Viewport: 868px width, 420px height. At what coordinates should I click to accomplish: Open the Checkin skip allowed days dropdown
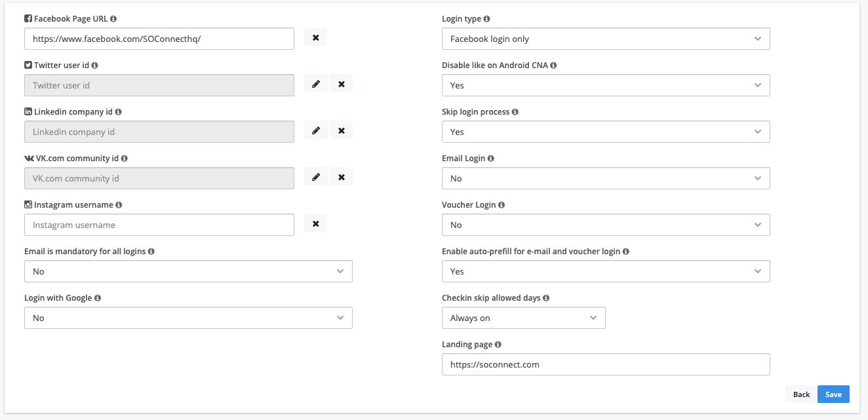click(524, 318)
